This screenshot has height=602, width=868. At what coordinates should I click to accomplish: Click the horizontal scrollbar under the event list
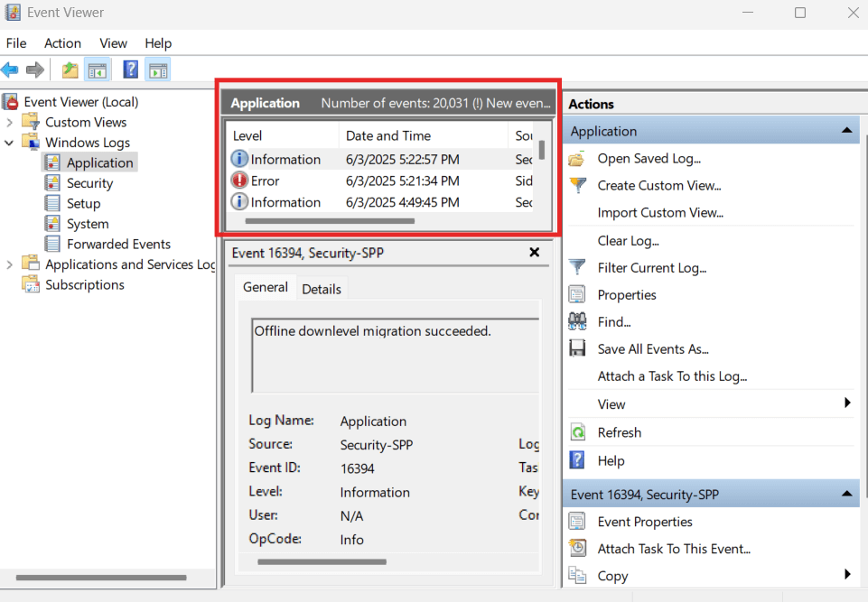(330, 220)
